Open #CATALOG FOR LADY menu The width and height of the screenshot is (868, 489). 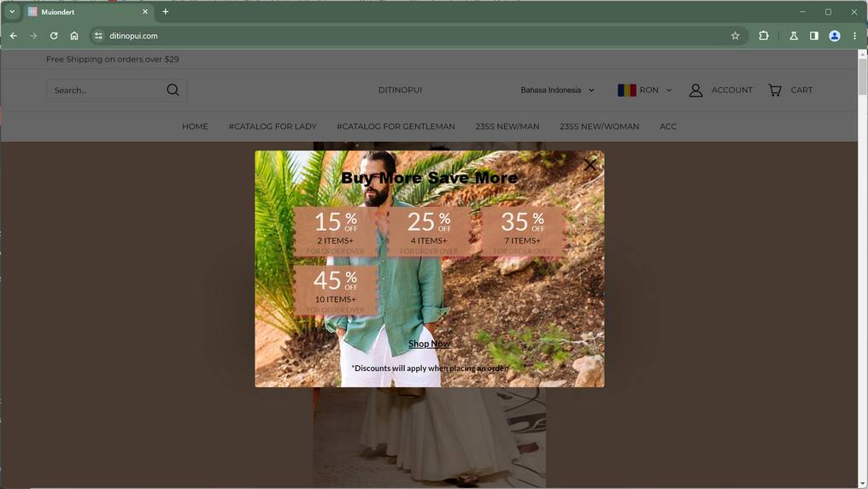(273, 127)
